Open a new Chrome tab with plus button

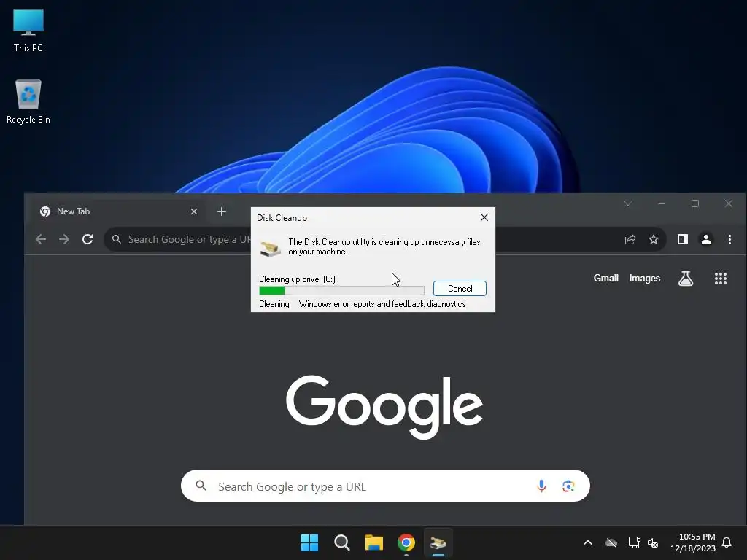coord(222,211)
